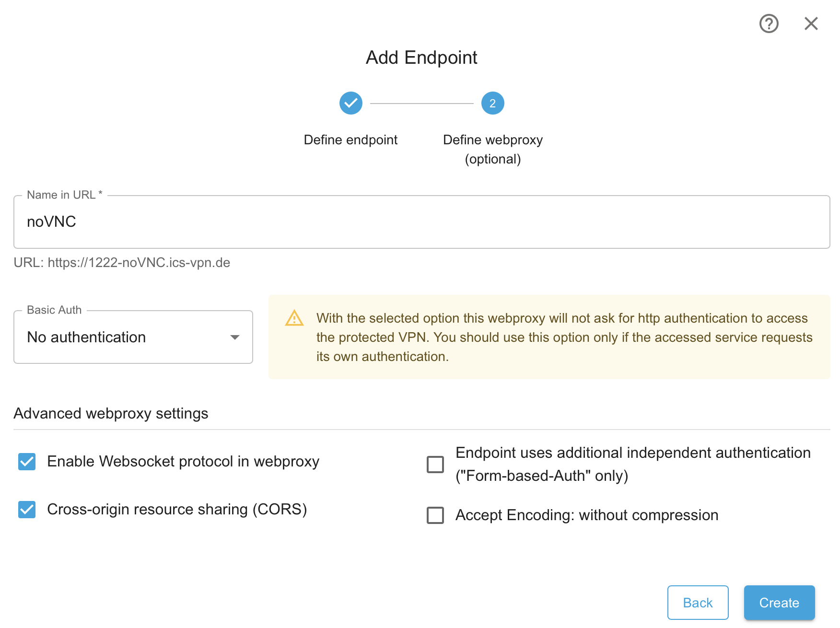Click the step 2 circle indicator
Image resolution: width=840 pixels, height=628 pixels.
coord(493,103)
